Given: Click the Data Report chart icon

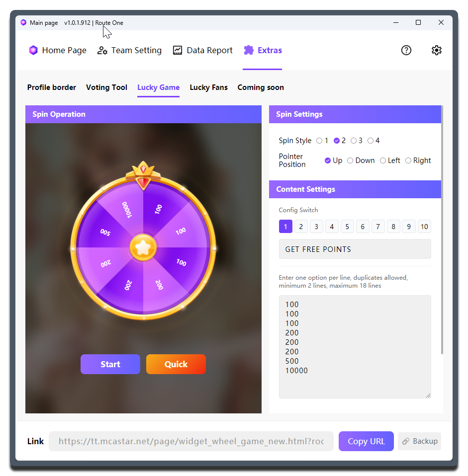Looking at the screenshot, I should click(178, 50).
